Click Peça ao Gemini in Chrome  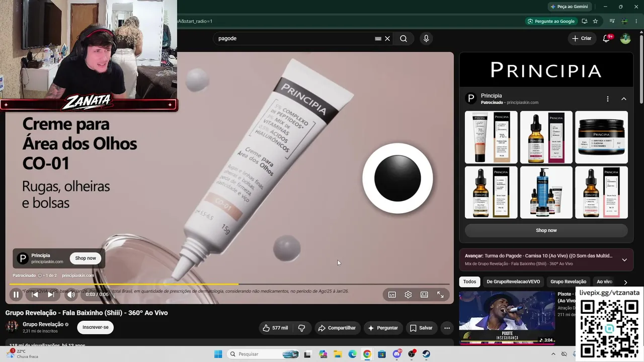(x=569, y=7)
